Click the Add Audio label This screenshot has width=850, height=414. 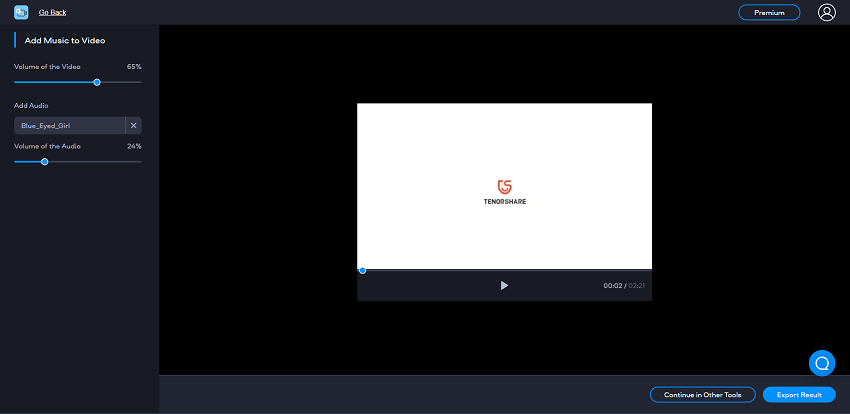[31, 105]
